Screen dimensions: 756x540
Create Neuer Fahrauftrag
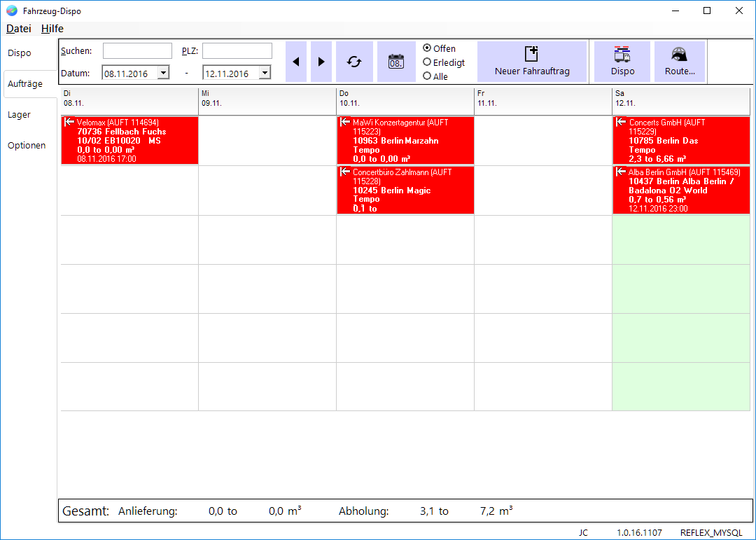[x=532, y=62]
